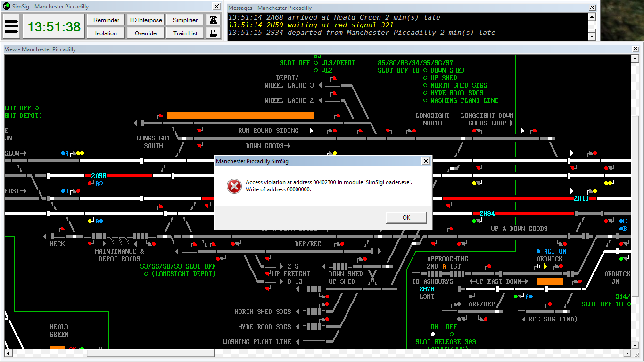Viewport: 644px width, 362px height.
Task: Close the small SimSig control window
Action: point(216,7)
